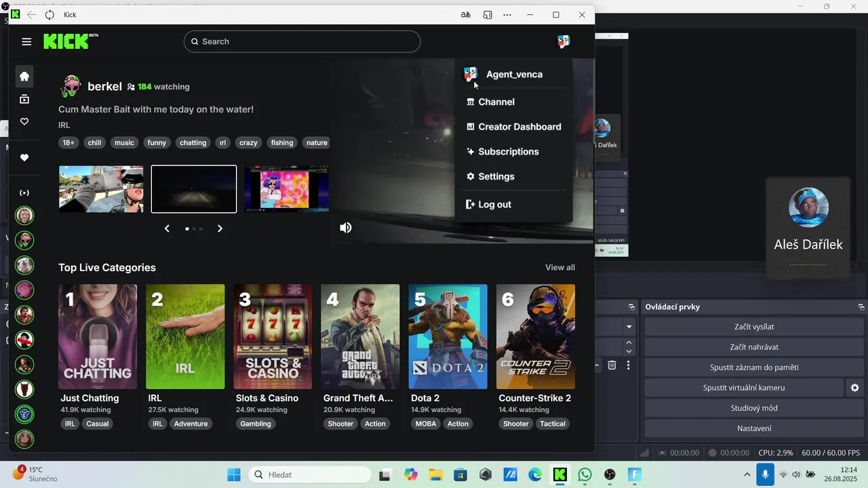This screenshot has height=488, width=868.
Task: Click the cast/sidebar icon in title bar
Action: (x=487, y=15)
